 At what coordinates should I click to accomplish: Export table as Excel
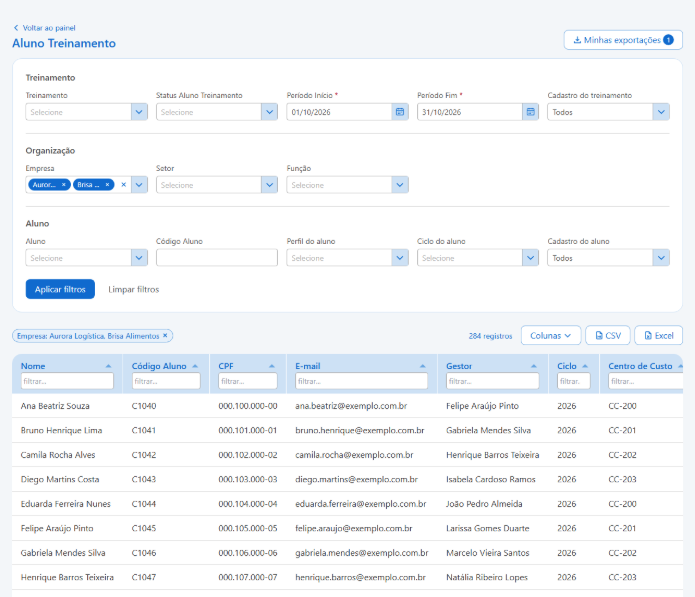(x=659, y=336)
